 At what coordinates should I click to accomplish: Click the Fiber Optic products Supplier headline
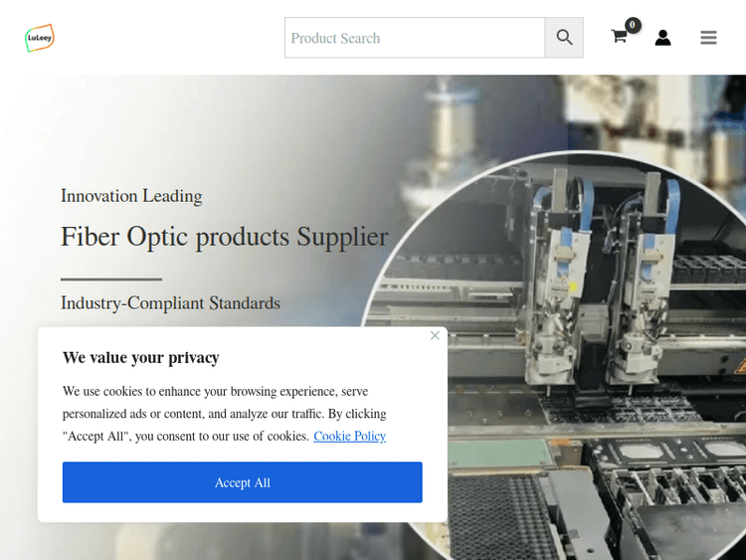coord(225,237)
